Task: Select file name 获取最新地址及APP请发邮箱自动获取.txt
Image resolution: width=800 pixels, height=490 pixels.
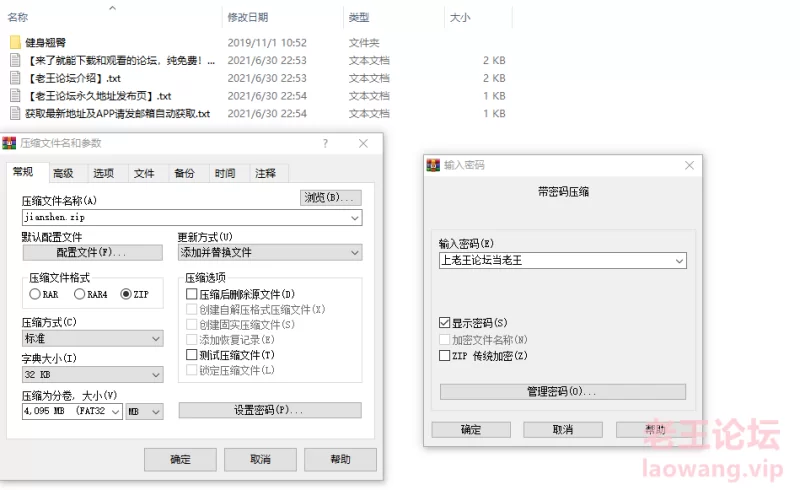Action: pos(118,113)
